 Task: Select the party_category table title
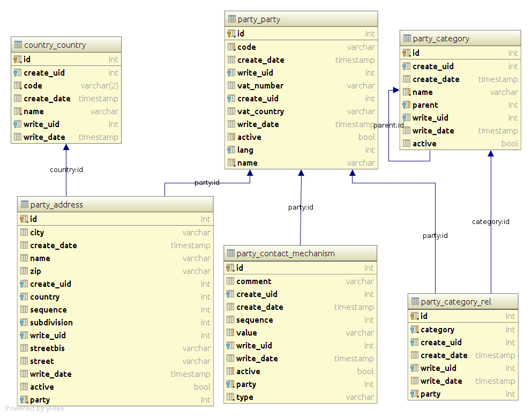click(441, 39)
